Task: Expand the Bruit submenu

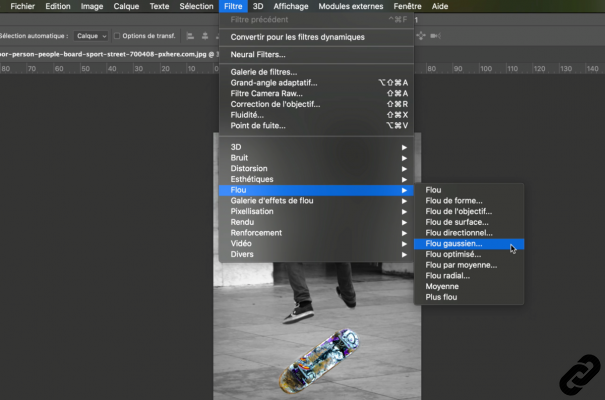Action: click(316, 158)
